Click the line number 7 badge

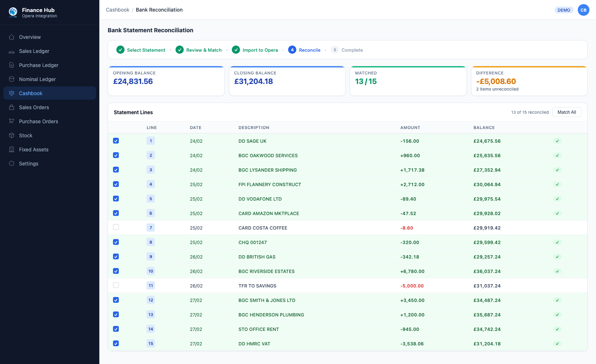tap(151, 228)
